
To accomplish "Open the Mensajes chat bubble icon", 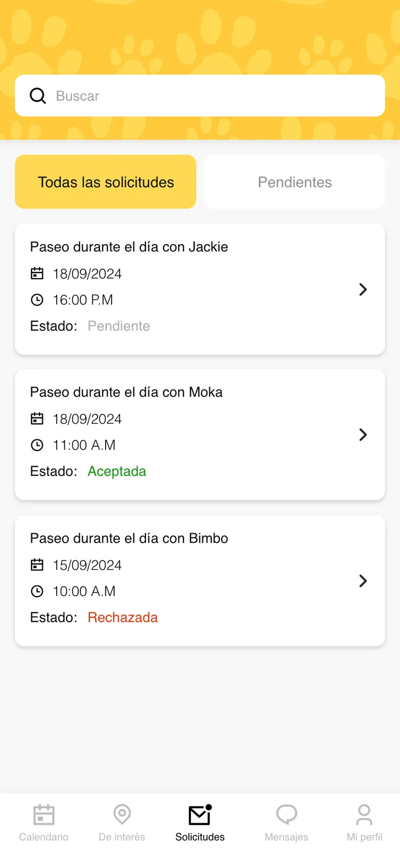I will tap(287, 815).
